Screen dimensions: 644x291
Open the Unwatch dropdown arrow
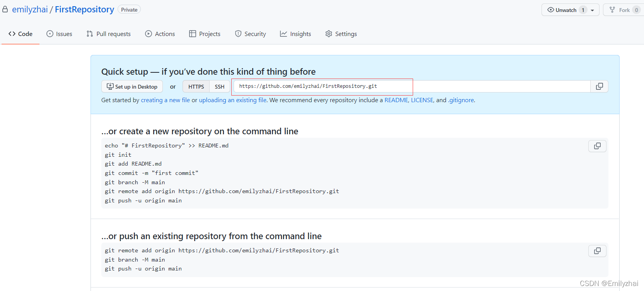[x=592, y=10]
